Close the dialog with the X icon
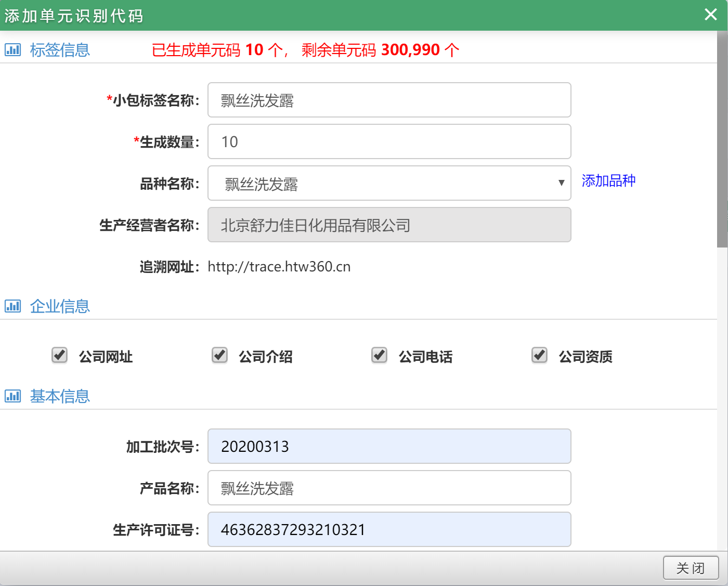 pos(711,15)
